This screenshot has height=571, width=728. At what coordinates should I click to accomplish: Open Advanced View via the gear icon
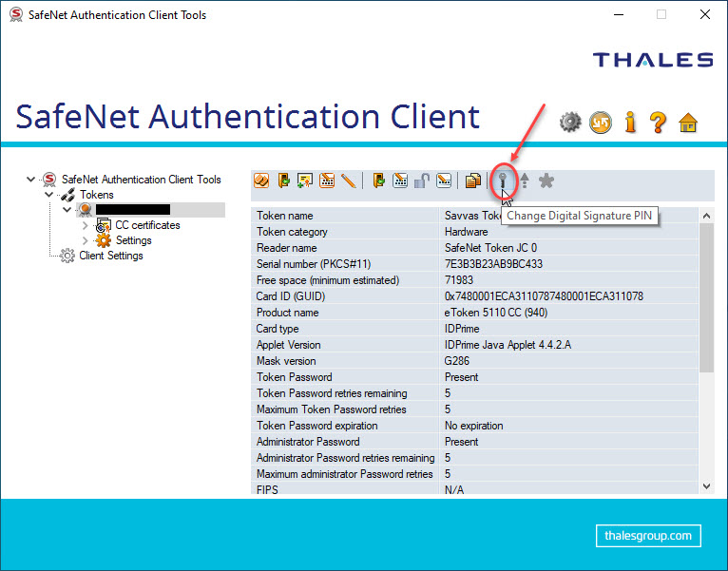pos(570,122)
